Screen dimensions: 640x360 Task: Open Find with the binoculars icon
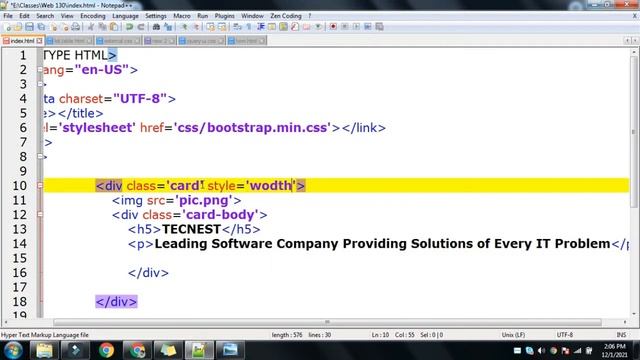[156, 27]
